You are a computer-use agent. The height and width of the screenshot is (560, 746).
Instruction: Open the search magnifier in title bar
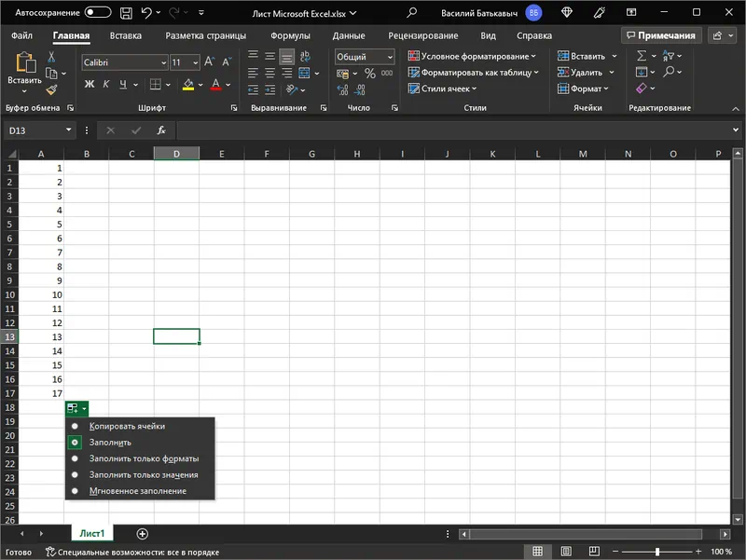(411, 13)
